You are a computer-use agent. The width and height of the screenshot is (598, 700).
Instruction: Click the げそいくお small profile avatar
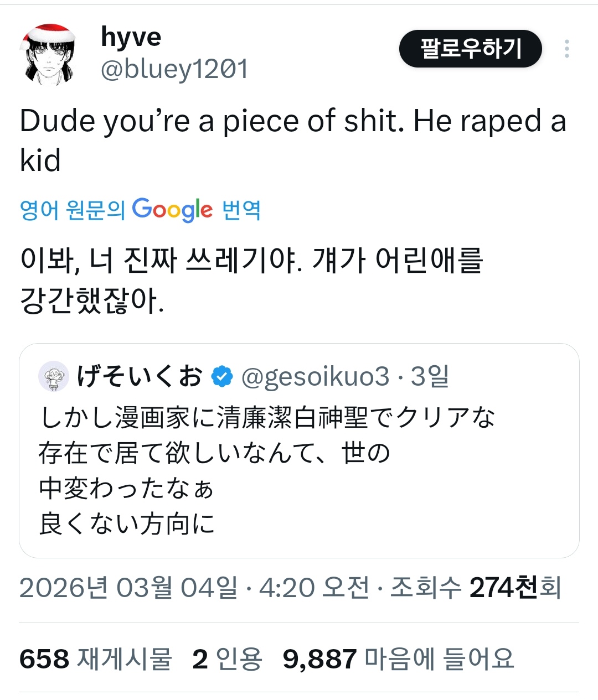coord(54,376)
